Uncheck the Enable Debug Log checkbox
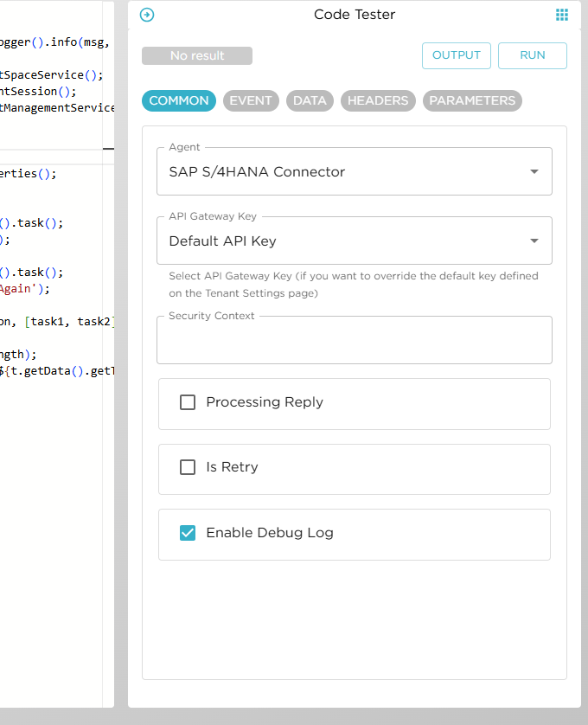The height and width of the screenshot is (725, 588). click(188, 533)
